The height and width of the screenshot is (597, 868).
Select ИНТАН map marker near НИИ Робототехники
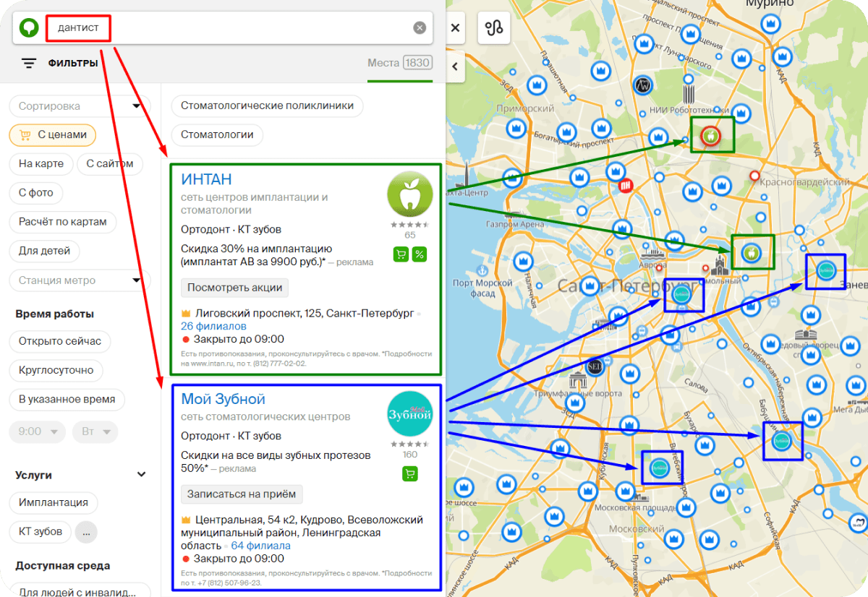[x=711, y=135]
